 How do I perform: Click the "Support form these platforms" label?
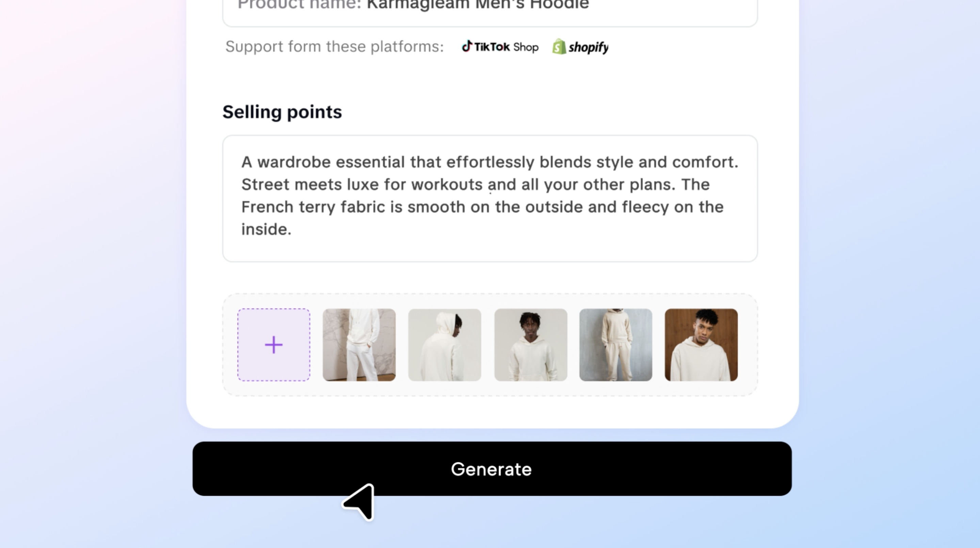coord(334,47)
